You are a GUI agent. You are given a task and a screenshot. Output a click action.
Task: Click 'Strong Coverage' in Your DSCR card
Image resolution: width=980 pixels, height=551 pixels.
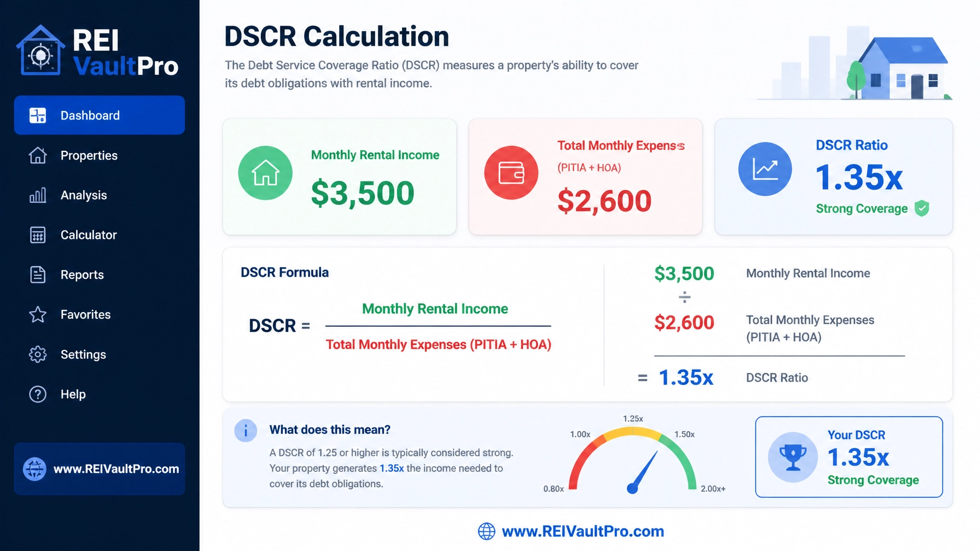pyautogui.click(x=873, y=480)
